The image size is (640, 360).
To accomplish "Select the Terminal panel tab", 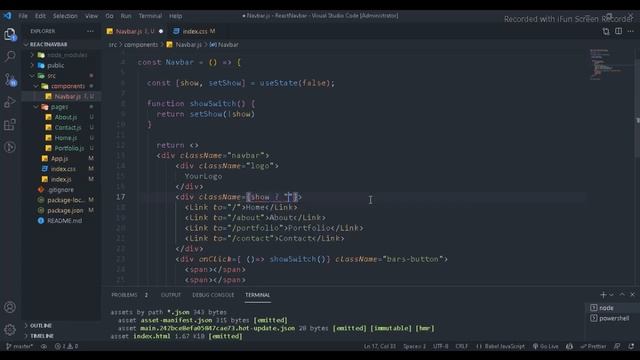I will coord(257,295).
